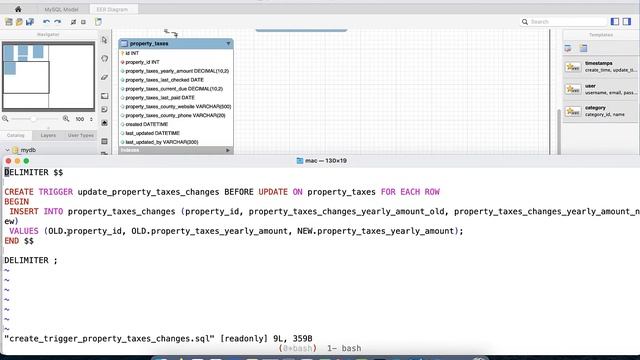640x360 pixels.
Task: Toggle the grid display toolbar icon
Action: (73, 22)
